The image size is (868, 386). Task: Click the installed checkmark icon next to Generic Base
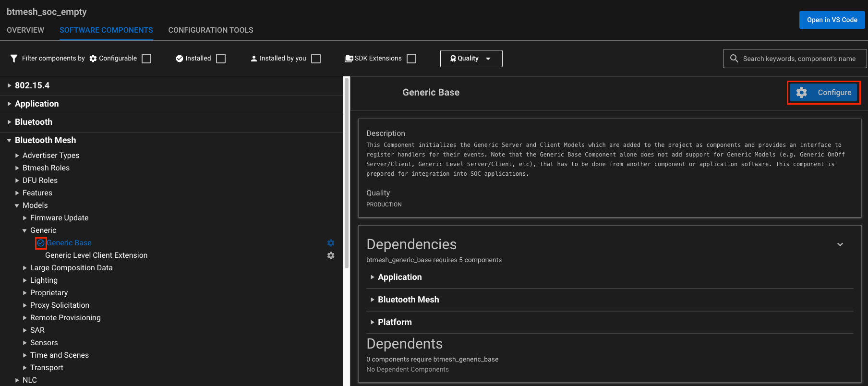tap(41, 243)
